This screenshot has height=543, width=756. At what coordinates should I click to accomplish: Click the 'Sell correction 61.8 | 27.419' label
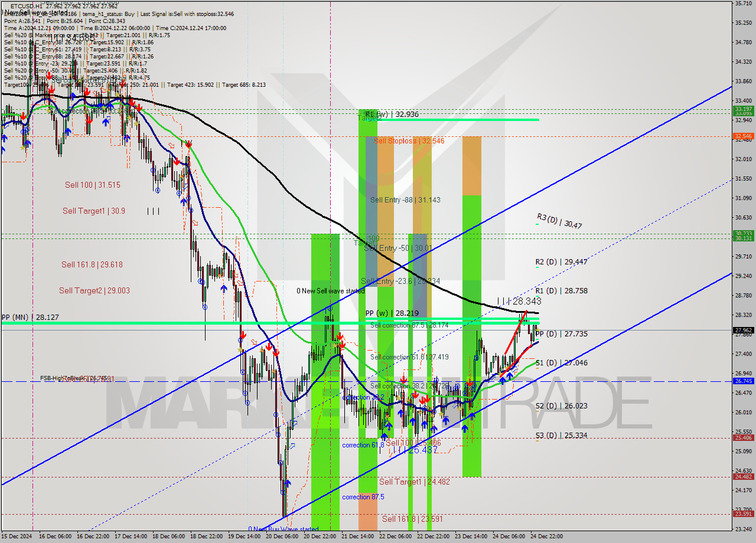click(409, 357)
